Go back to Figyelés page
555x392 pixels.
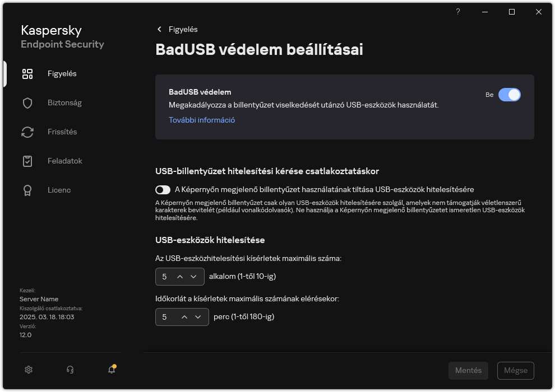point(176,29)
